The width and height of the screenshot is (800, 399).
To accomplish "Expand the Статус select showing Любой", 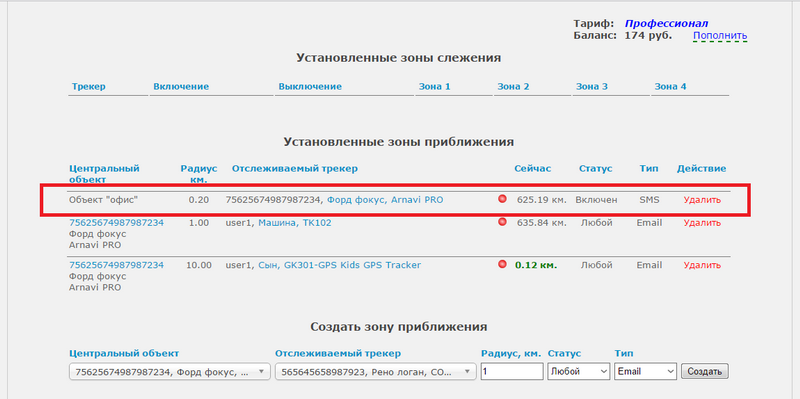I will pyautogui.click(x=579, y=371).
